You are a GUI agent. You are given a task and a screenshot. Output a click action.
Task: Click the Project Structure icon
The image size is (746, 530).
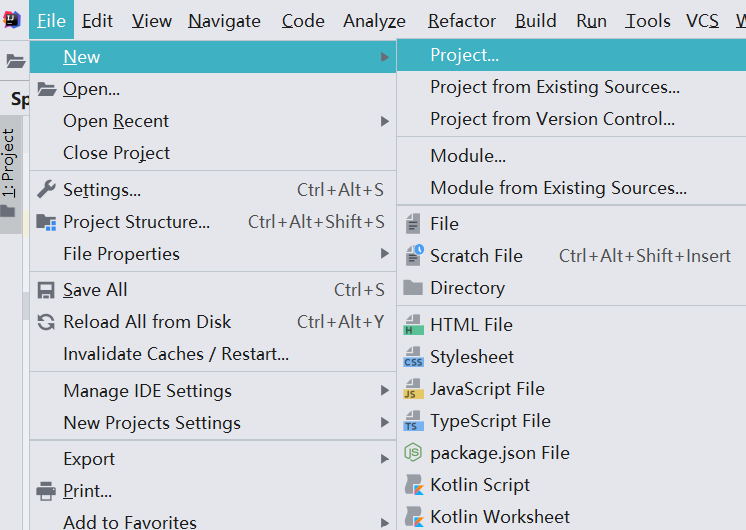pyautogui.click(x=46, y=222)
